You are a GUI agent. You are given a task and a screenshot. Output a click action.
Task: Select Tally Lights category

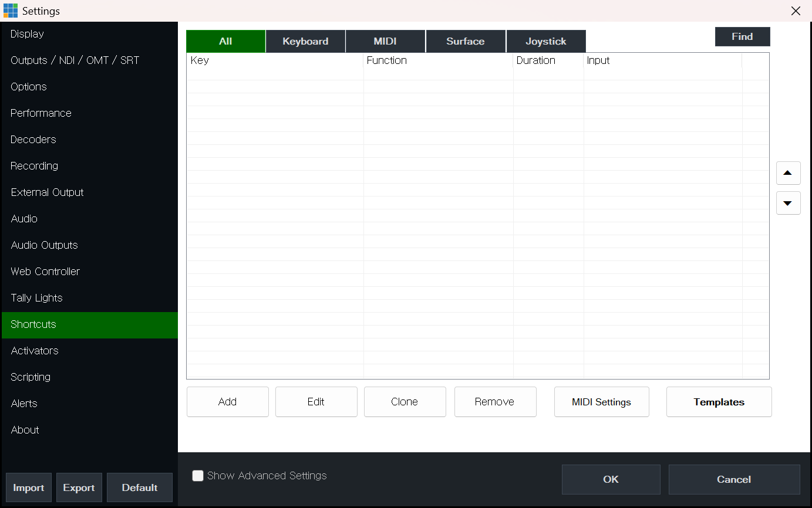[90, 298]
